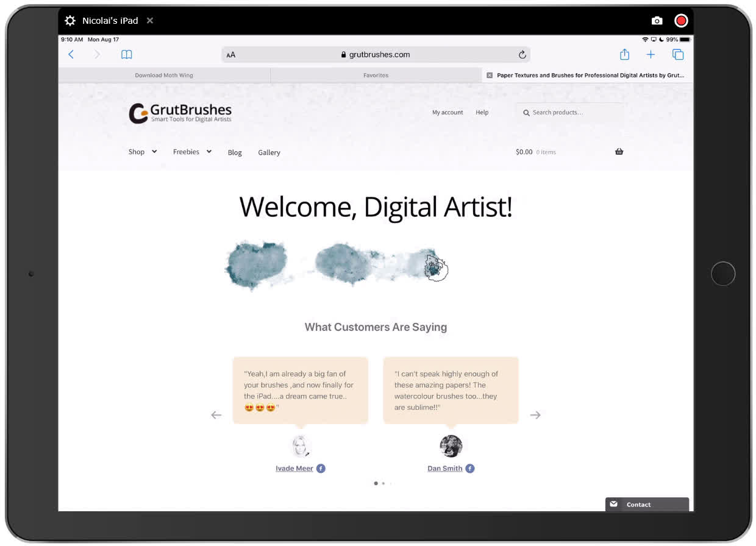
Task: Reload the grutbrushes.com page
Action: [x=522, y=54]
